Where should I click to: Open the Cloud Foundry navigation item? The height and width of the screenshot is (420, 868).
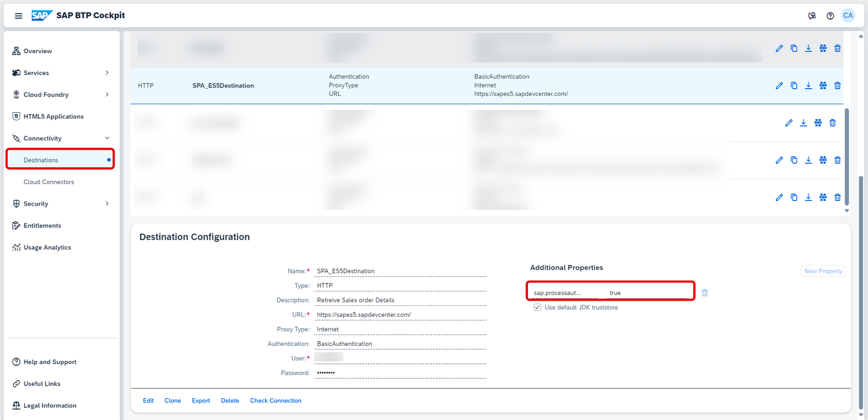pos(60,95)
